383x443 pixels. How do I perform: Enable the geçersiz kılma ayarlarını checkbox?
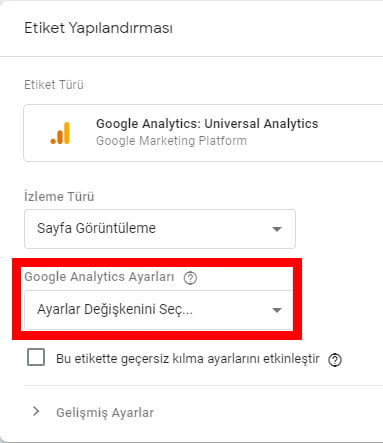pos(36,357)
